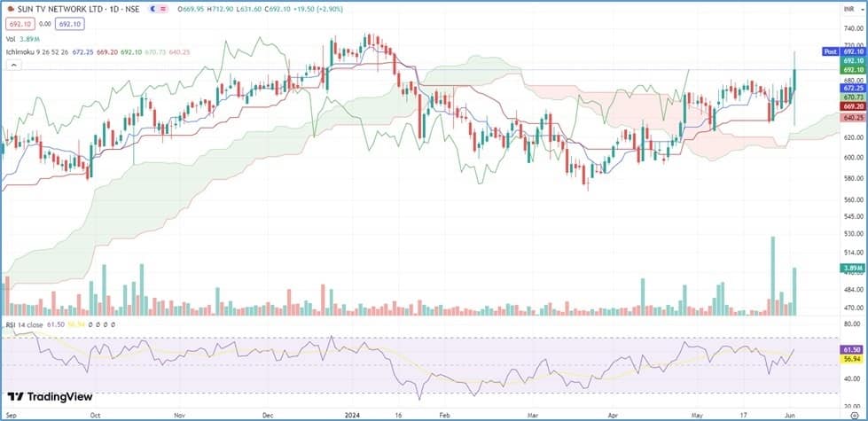Open chart settings gear in bottom-right corner
Screen dimensions: 868x421
[855, 414]
